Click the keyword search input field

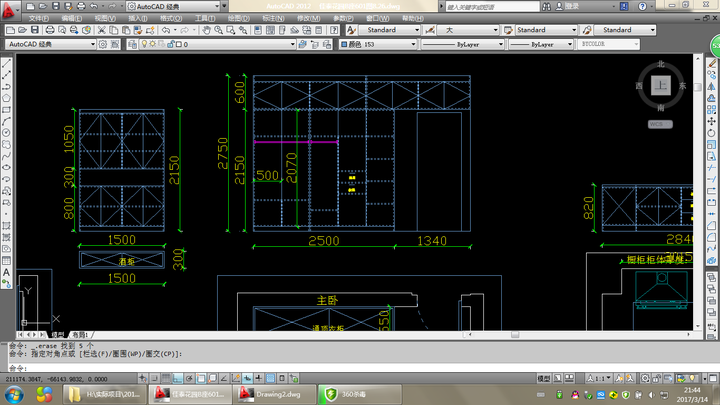[x=492, y=6]
